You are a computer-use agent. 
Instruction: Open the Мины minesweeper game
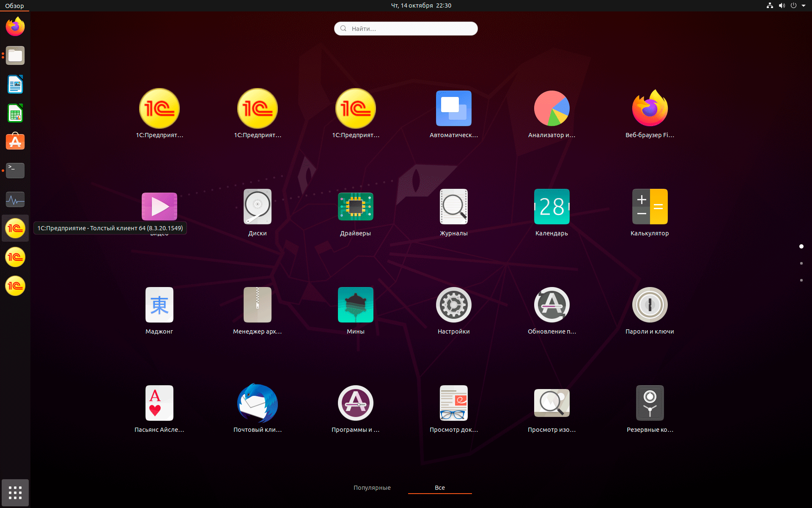[355, 305]
